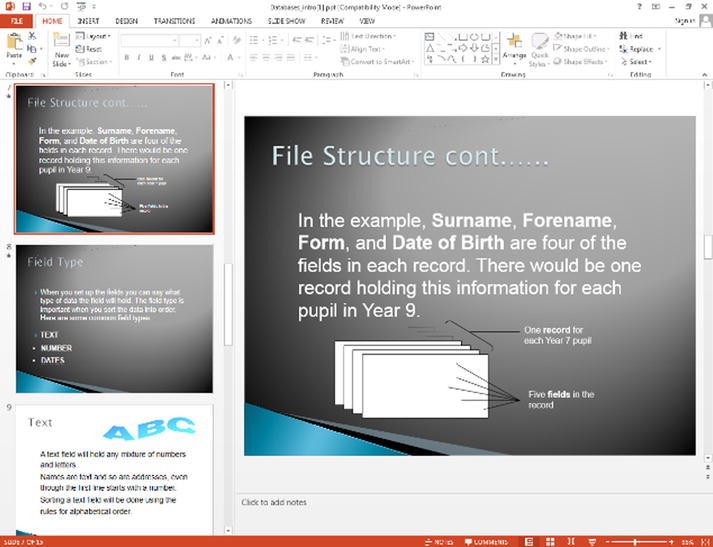Open the Layout dropdown
This screenshot has height=547, width=713.
point(97,36)
